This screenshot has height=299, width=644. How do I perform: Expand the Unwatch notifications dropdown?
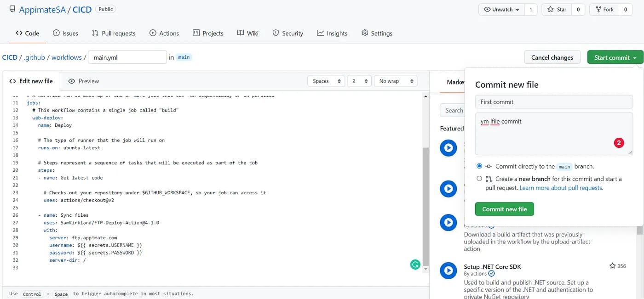coord(501,9)
